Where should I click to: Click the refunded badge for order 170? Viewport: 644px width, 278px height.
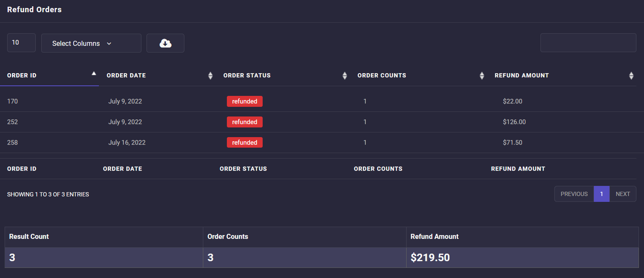tap(245, 101)
